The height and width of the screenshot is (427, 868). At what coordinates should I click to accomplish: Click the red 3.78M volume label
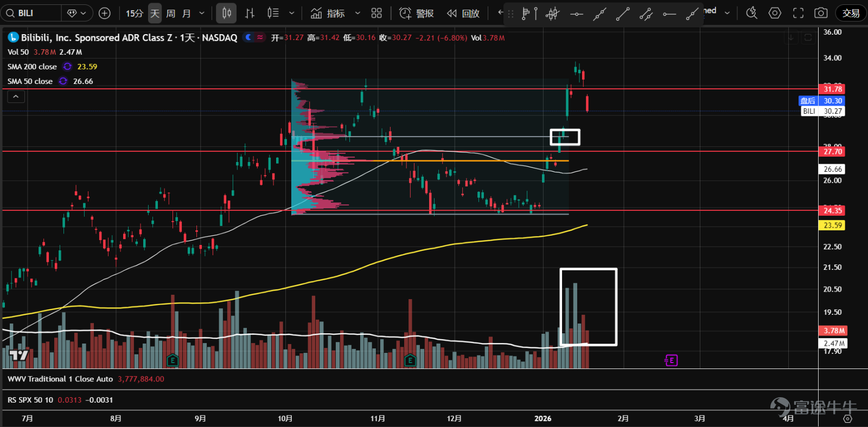[833, 331]
